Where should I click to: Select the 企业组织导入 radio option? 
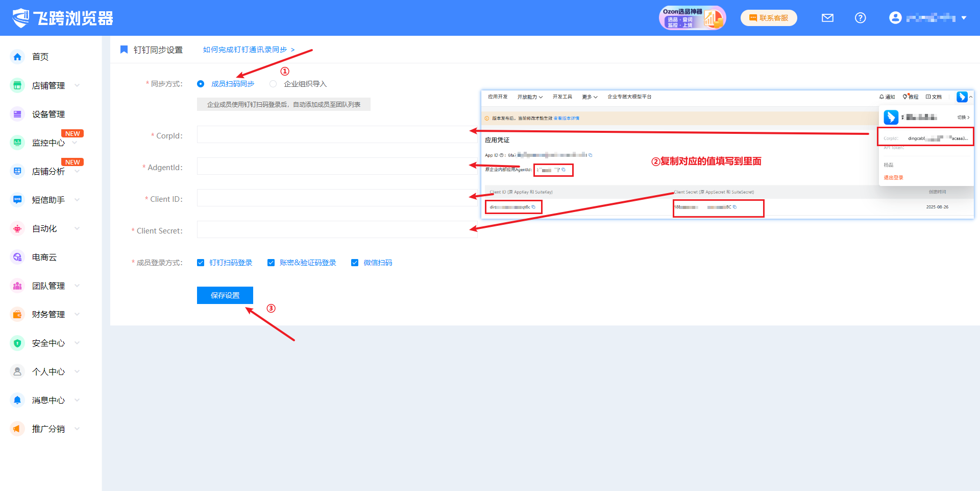pyautogui.click(x=273, y=84)
